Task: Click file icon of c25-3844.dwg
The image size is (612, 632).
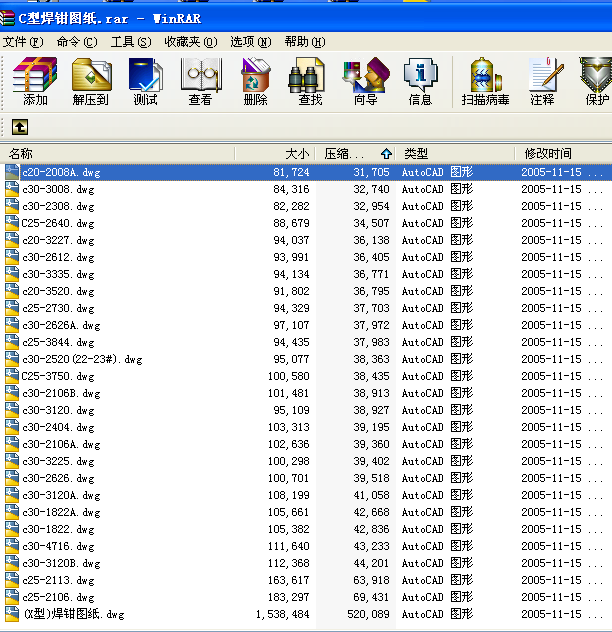Action: point(12,342)
